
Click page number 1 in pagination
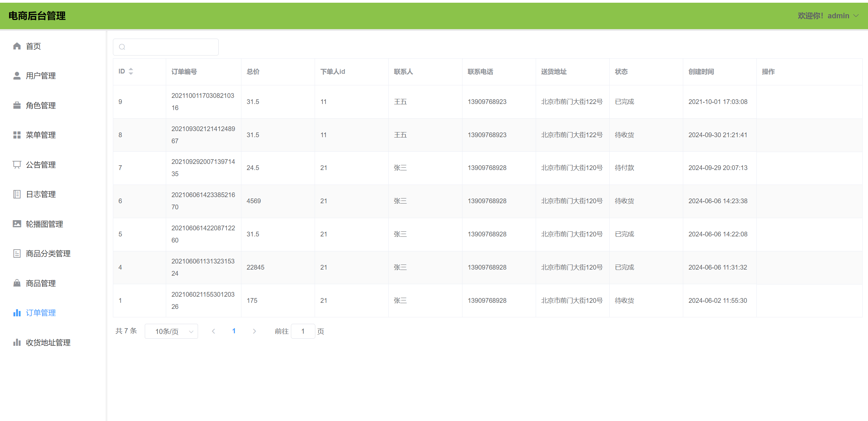[x=234, y=331]
